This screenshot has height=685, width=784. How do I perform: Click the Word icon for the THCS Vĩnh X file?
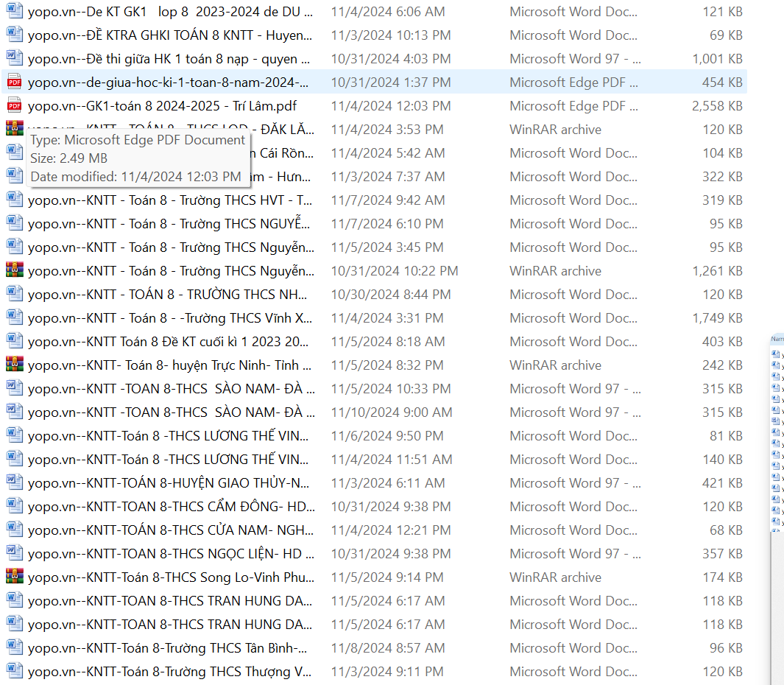[x=14, y=318]
